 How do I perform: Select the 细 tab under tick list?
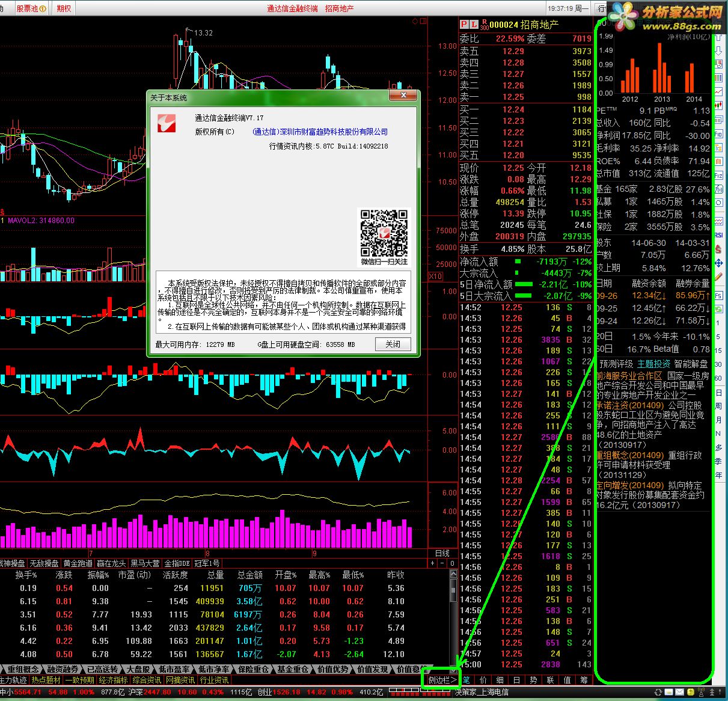click(x=500, y=680)
